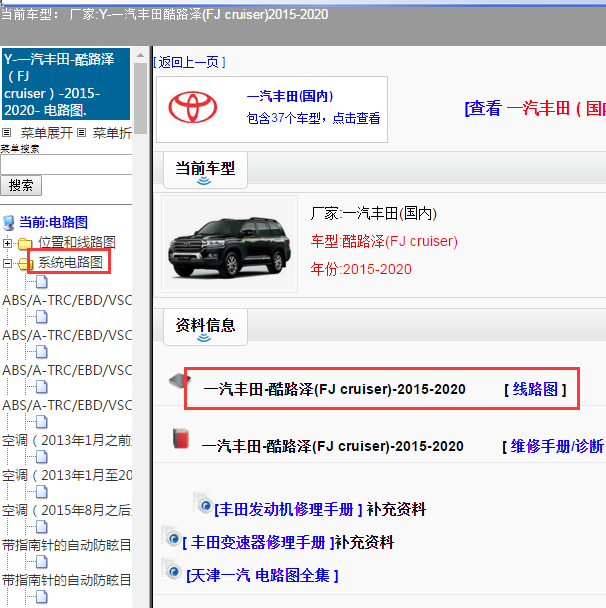Focus the 菜单搜索 input field
The image size is (606, 608).
pos(66,165)
